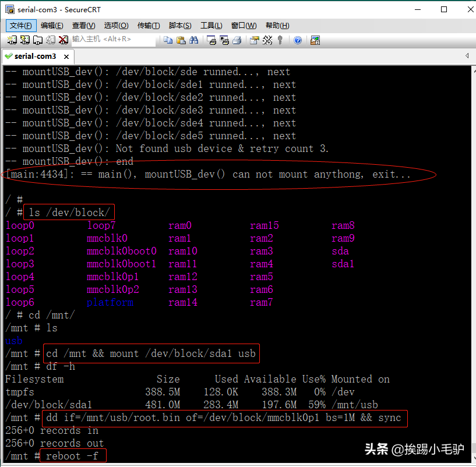
Task: Open the 传输(T) menu
Action: 149,26
